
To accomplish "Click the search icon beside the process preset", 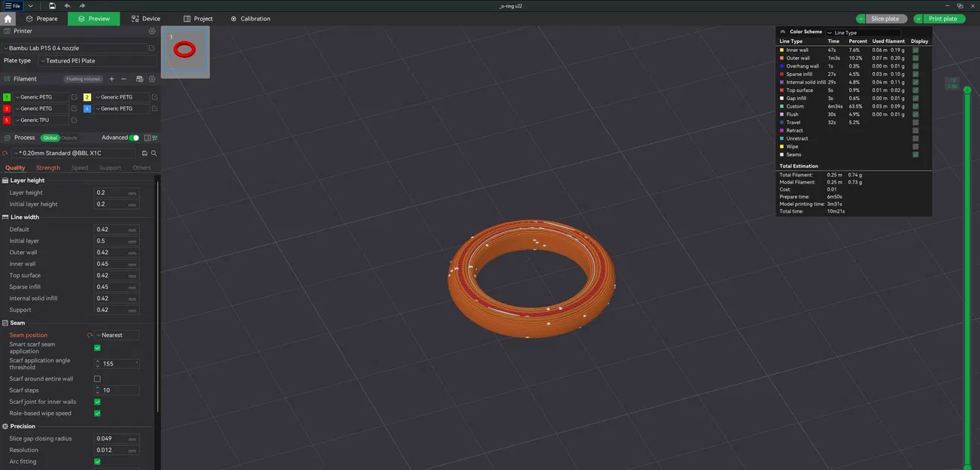I will (153, 153).
